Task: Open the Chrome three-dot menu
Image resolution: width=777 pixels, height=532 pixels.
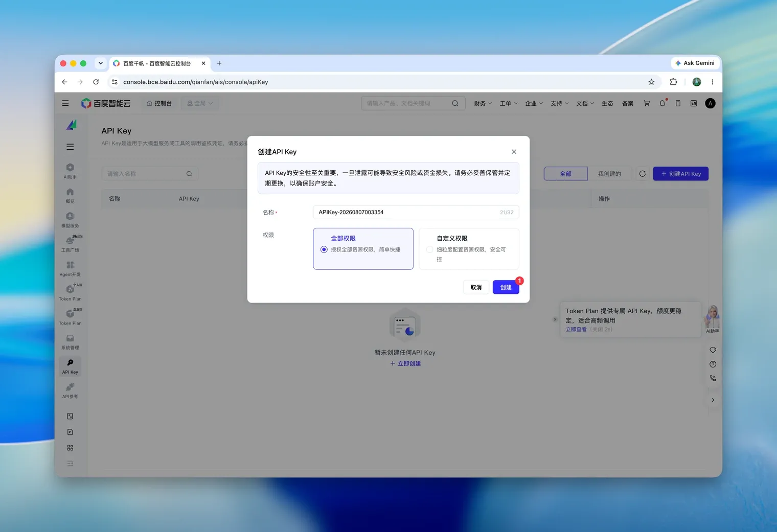Action: coord(712,82)
